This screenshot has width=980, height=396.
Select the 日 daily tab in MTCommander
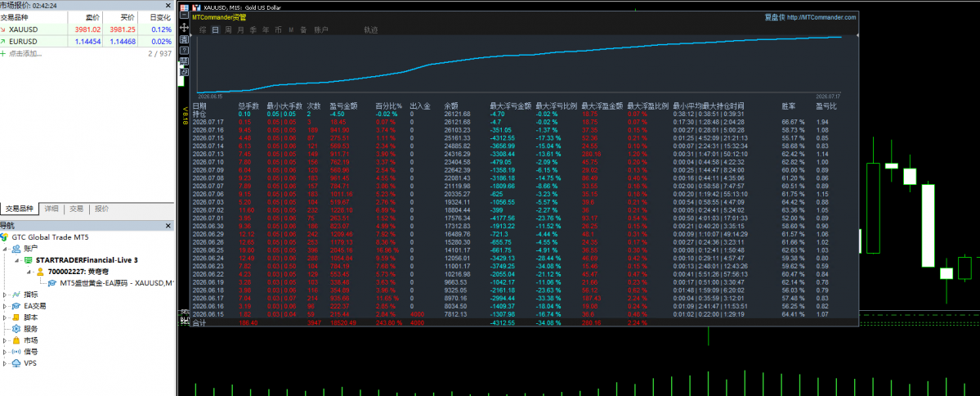click(216, 29)
